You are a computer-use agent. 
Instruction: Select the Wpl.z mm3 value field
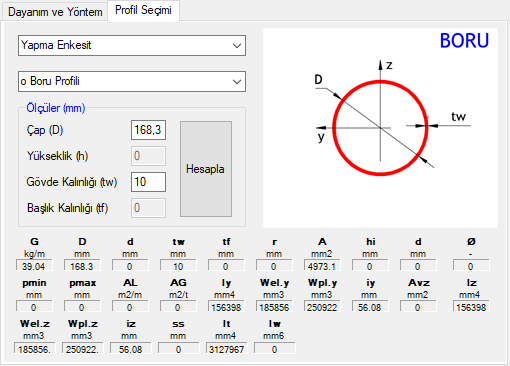tap(83, 348)
